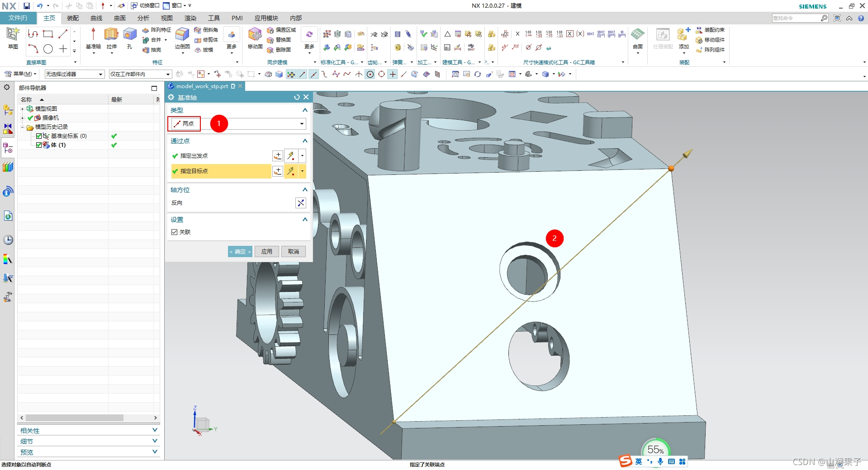868x470 pixels.
Task: Collapse the 通过点 section
Action: pyautogui.click(x=305, y=141)
